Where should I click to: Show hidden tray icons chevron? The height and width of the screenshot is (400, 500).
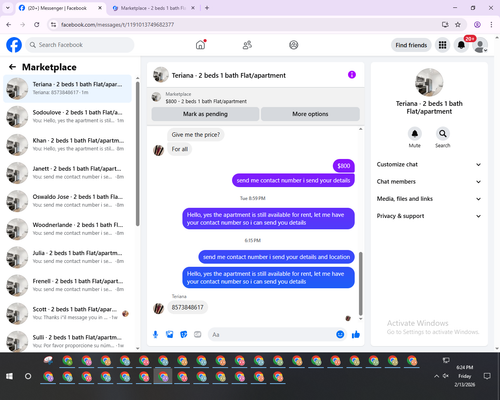pos(436,376)
